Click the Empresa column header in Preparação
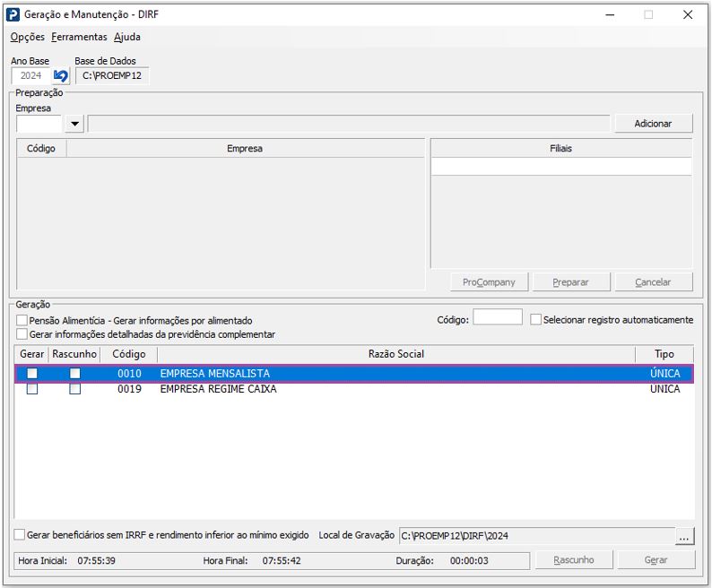712x588 pixels. pyautogui.click(x=245, y=149)
